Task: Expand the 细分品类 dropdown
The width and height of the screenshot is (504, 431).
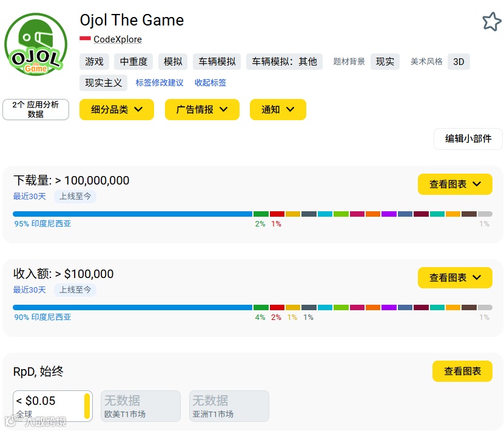Action: (x=116, y=110)
